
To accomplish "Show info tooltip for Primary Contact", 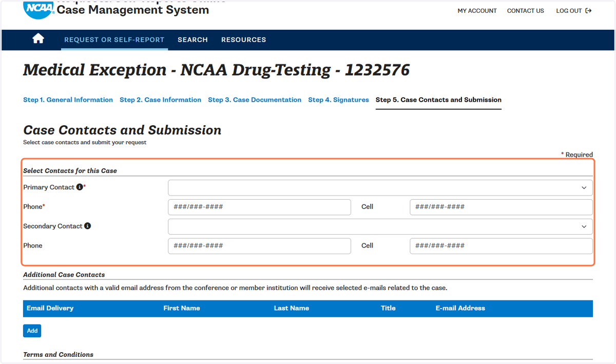I will 80,187.
